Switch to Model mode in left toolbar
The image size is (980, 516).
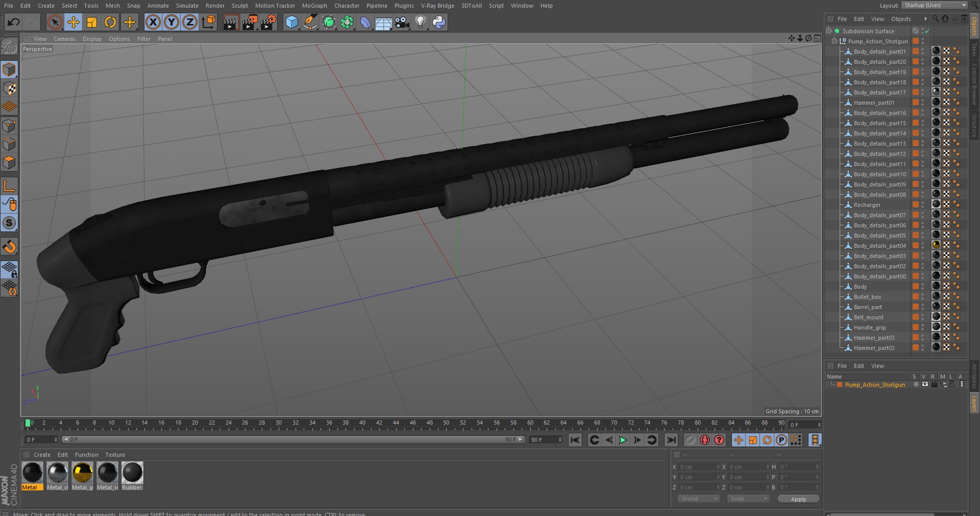click(9, 69)
